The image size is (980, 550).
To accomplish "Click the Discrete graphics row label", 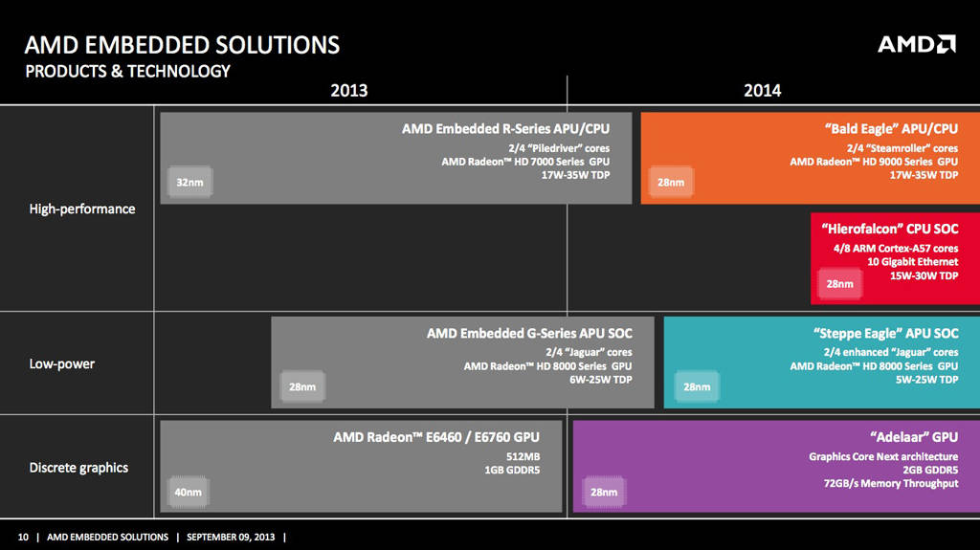I will (x=78, y=468).
